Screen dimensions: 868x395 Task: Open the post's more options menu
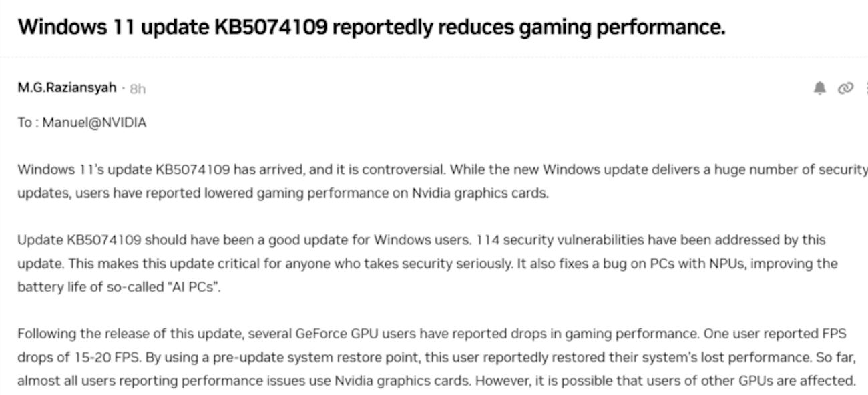point(865,88)
